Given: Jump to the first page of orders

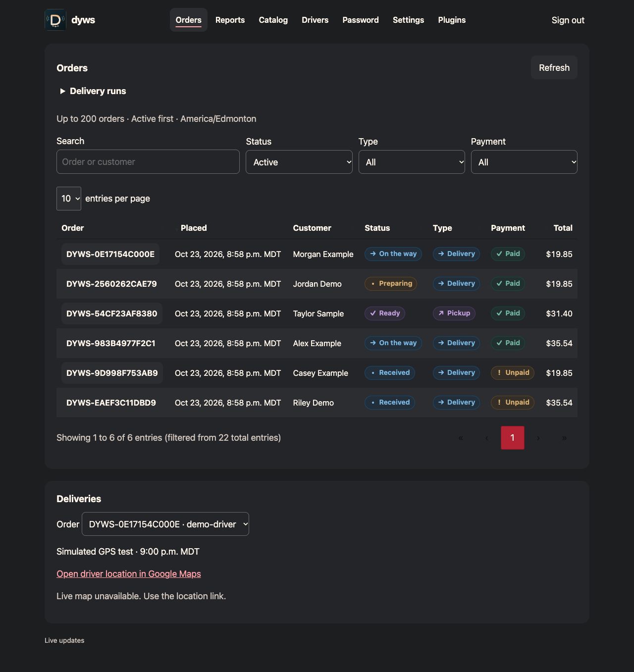Looking at the screenshot, I should click(x=461, y=438).
